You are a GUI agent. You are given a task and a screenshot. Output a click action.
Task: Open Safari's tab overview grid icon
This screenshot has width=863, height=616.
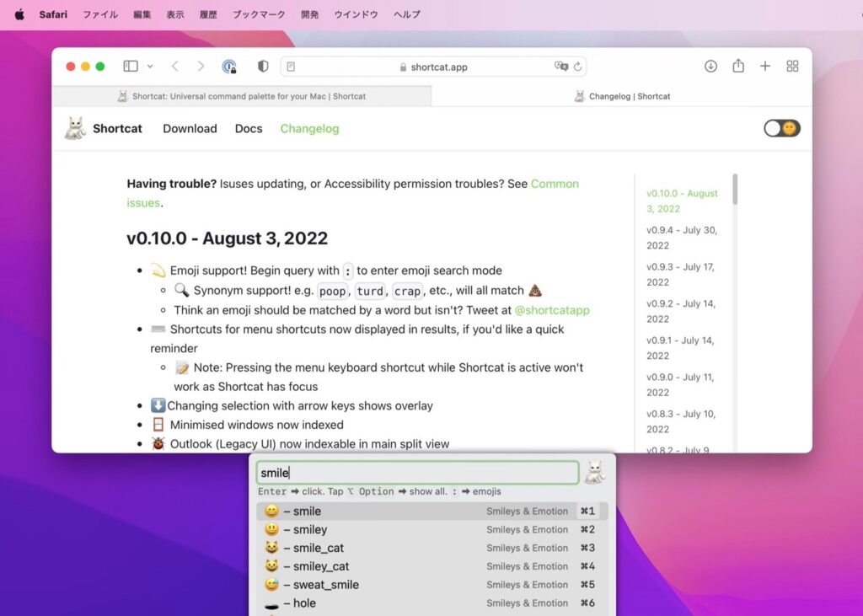tap(791, 66)
